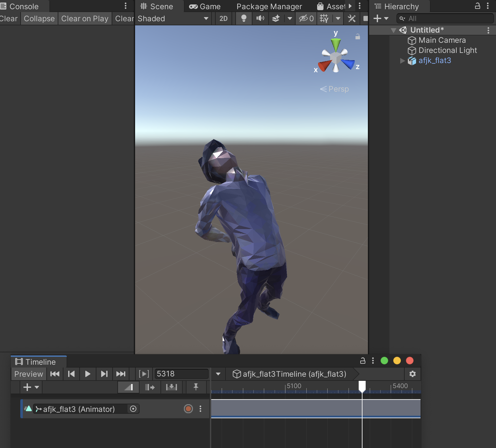The image size is (496, 448).
Task: Enable recording on the afjk_flat3 Animator track
Action: (188, 409)
